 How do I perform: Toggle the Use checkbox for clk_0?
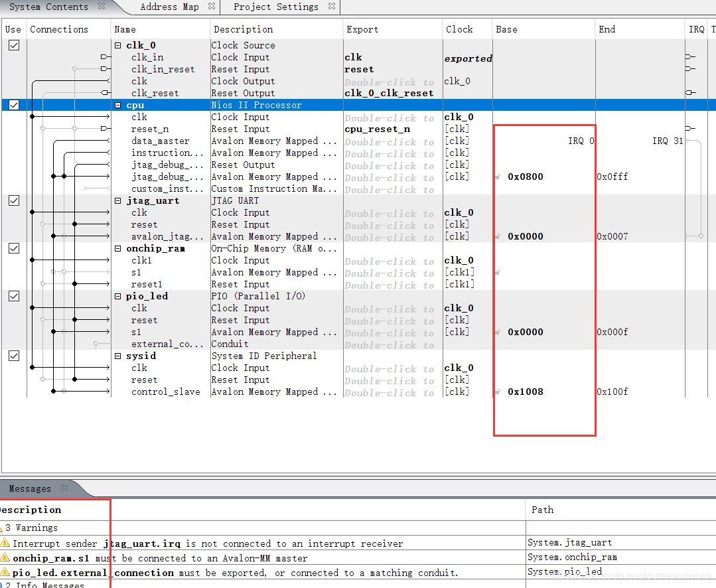(x=14, y=45)
